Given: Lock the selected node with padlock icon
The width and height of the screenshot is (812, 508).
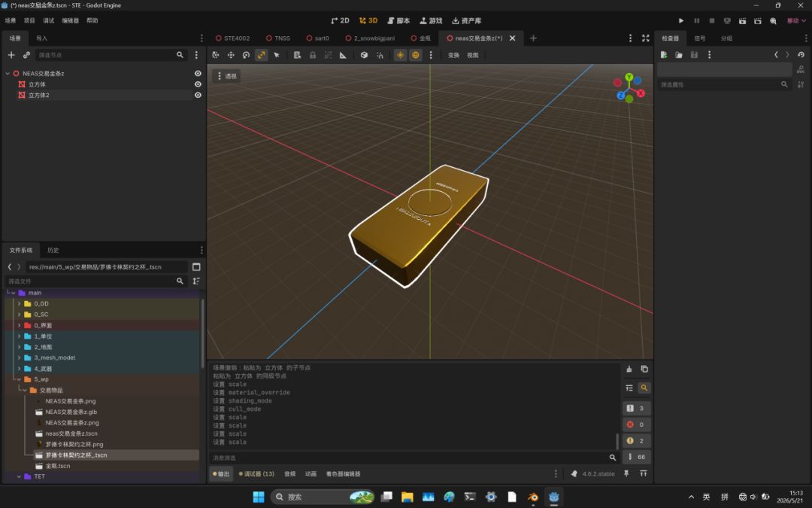Looking at the screenshot, I should coord(313,55).
